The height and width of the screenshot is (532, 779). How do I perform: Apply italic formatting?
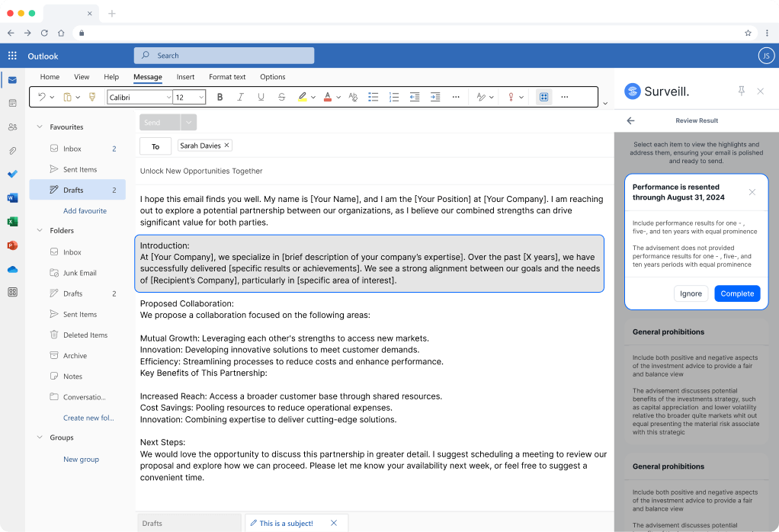point(240,98)
